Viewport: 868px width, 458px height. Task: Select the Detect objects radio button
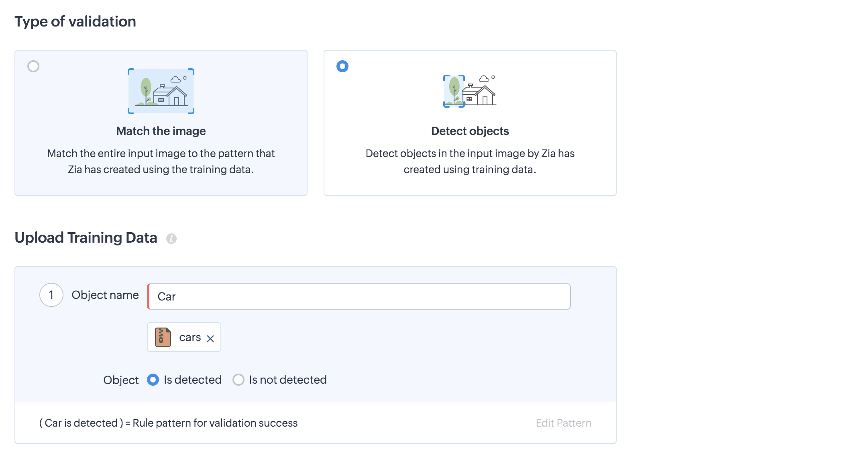pos(342,66)
